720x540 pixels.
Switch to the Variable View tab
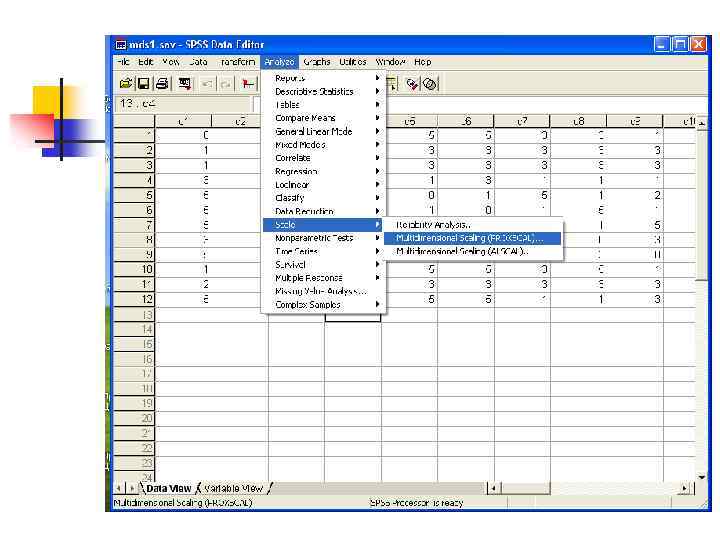234,488
